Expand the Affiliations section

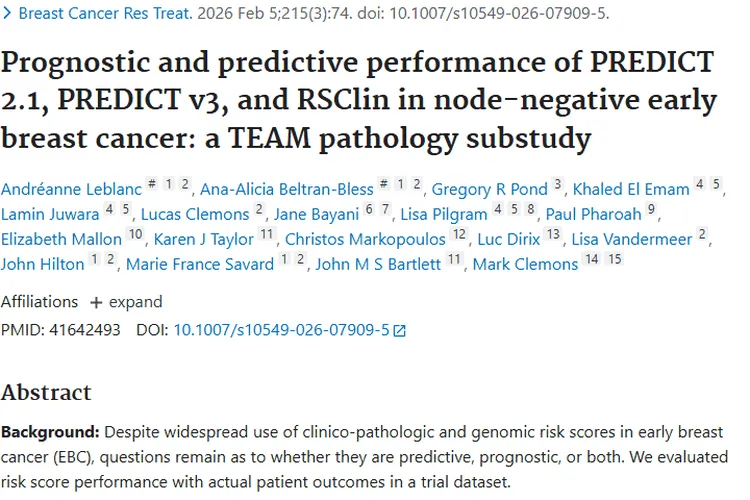[x=126, y=302]
